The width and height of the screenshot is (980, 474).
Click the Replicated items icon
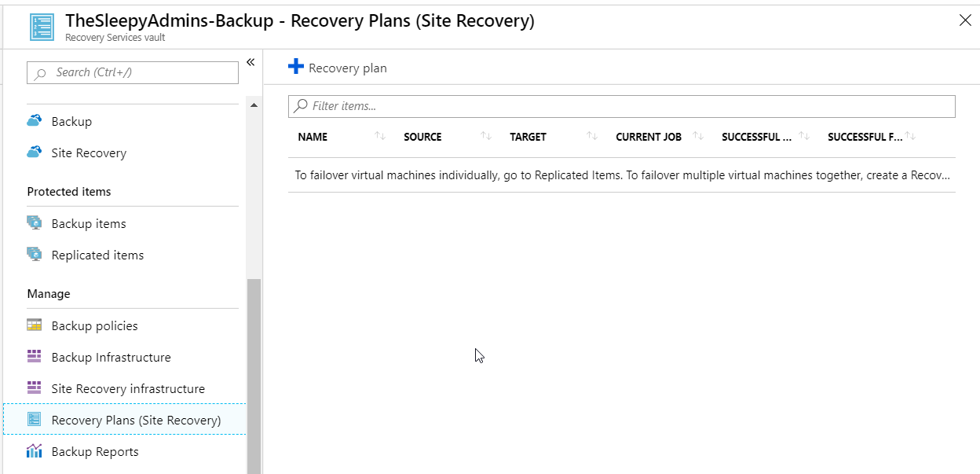[35, 255]
